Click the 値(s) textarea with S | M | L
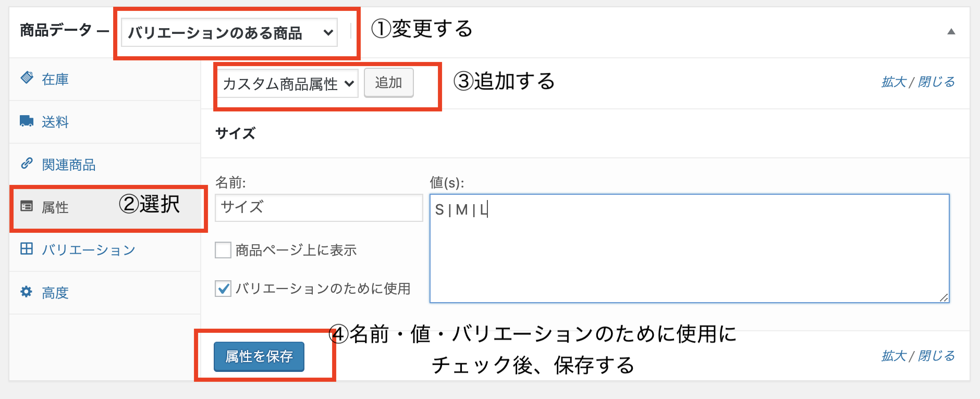 coord(689,248)
